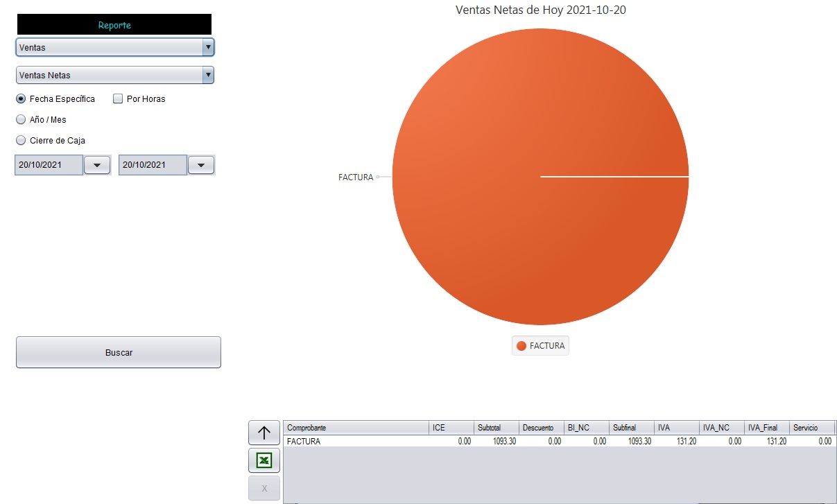
Task: Click the FACTURA legend color dot
Action: [x=521, y=346]
